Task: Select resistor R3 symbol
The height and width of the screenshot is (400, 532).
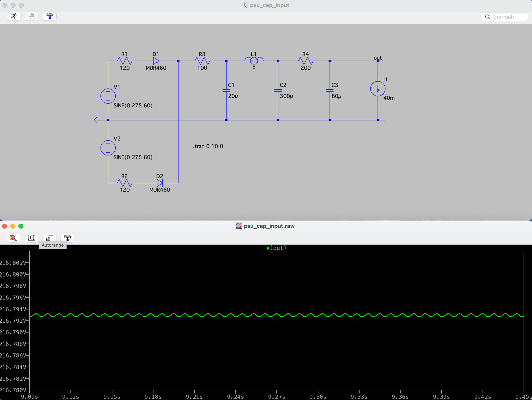Action: [202, 61]
